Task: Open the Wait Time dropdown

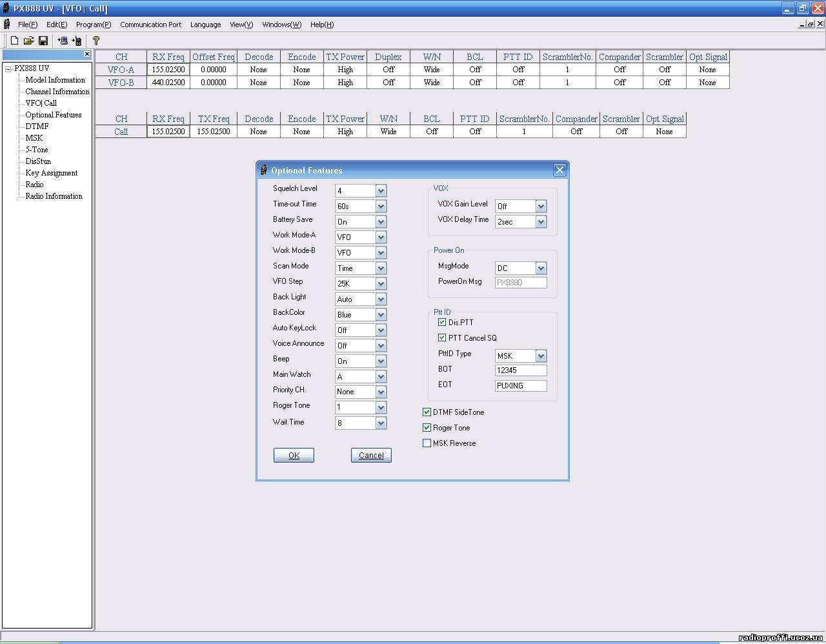Action: [x=381, y=423]
